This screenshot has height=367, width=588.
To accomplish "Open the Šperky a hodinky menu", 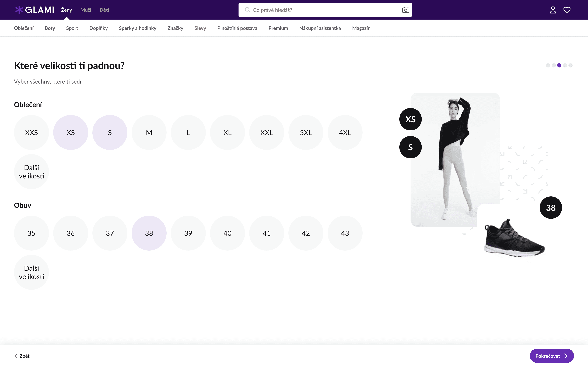I will [138, 28].
